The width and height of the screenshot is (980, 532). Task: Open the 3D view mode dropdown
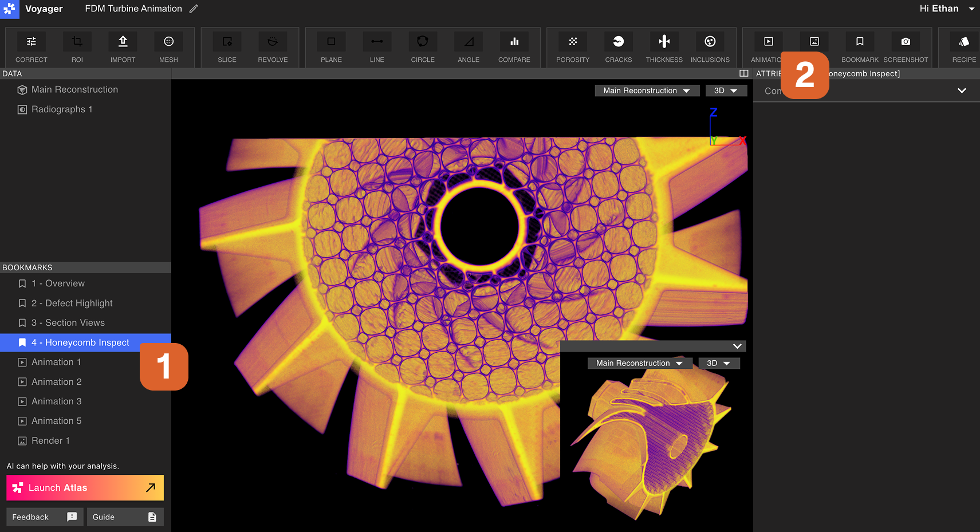(x=726, y=90)
